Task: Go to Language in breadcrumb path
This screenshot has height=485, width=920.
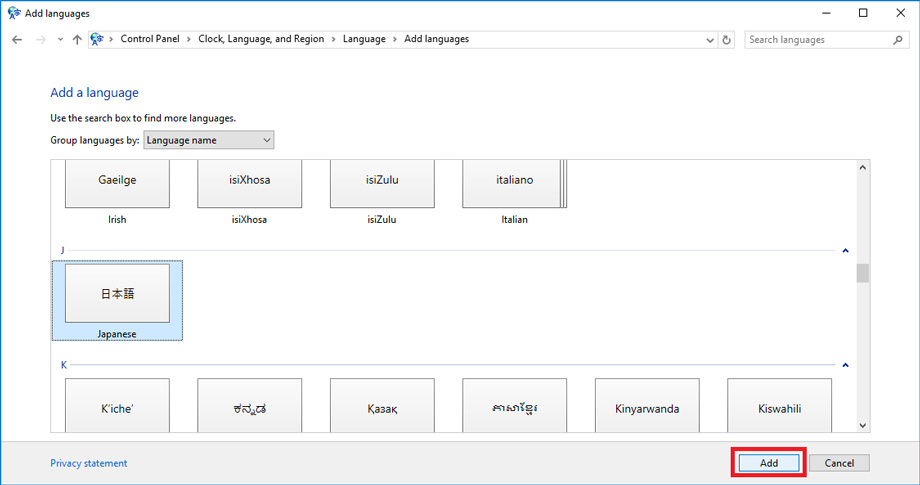Action: click(364, 40)
